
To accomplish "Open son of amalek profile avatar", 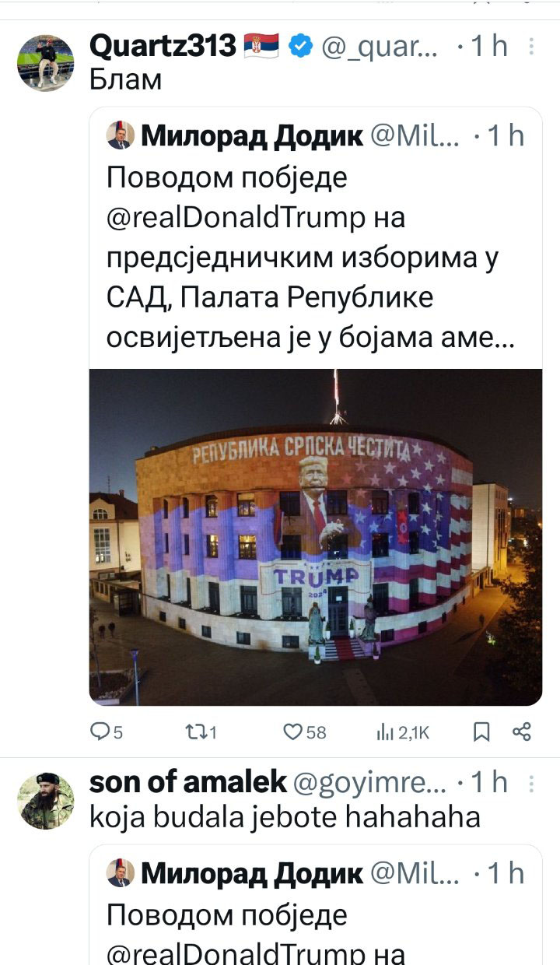I will pos(46,801).
